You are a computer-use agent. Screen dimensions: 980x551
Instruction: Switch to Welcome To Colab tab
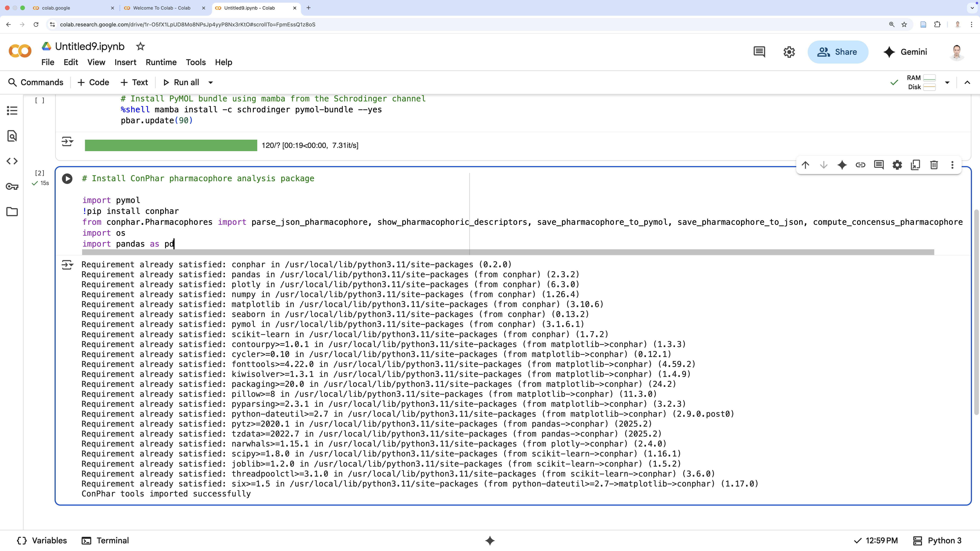(162, 8)
